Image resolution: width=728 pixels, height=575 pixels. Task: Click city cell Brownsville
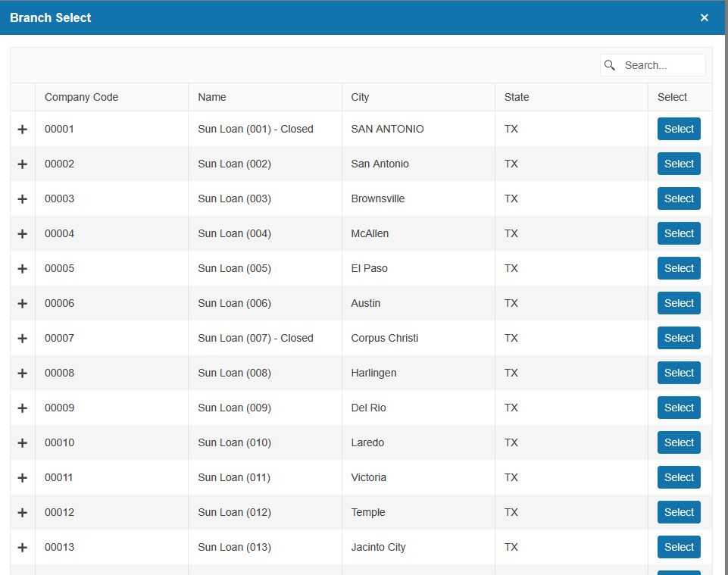point(418,198)
